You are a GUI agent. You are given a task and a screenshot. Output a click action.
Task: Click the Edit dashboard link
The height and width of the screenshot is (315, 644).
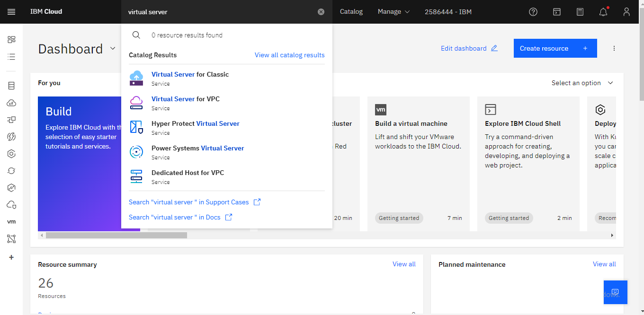point(469,48)
